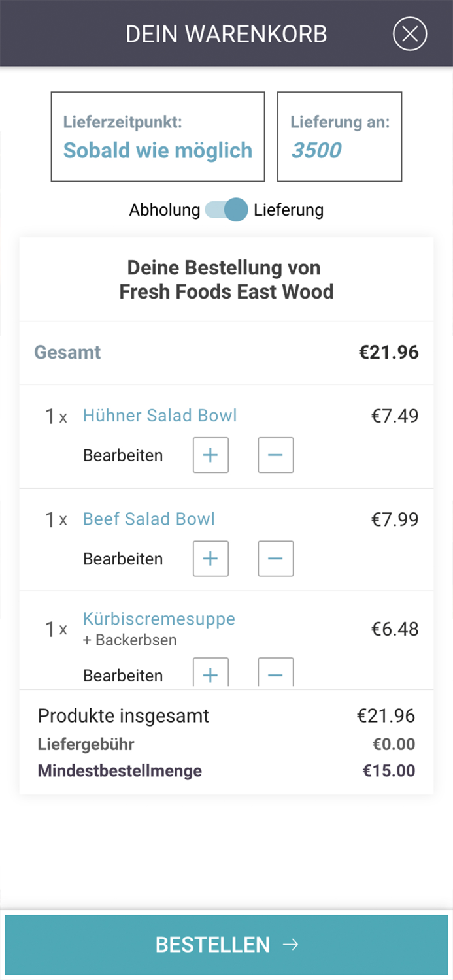The image size is (453, 980).
Task: Increase quantity of Hühner Salad Bowl
Action: point(210,455)
